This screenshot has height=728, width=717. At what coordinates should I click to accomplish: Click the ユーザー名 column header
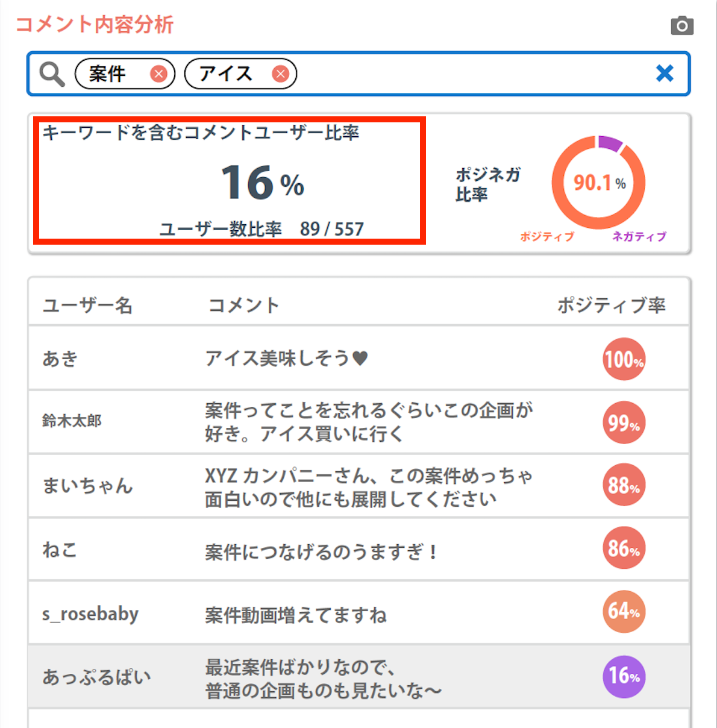click(87, 306)
